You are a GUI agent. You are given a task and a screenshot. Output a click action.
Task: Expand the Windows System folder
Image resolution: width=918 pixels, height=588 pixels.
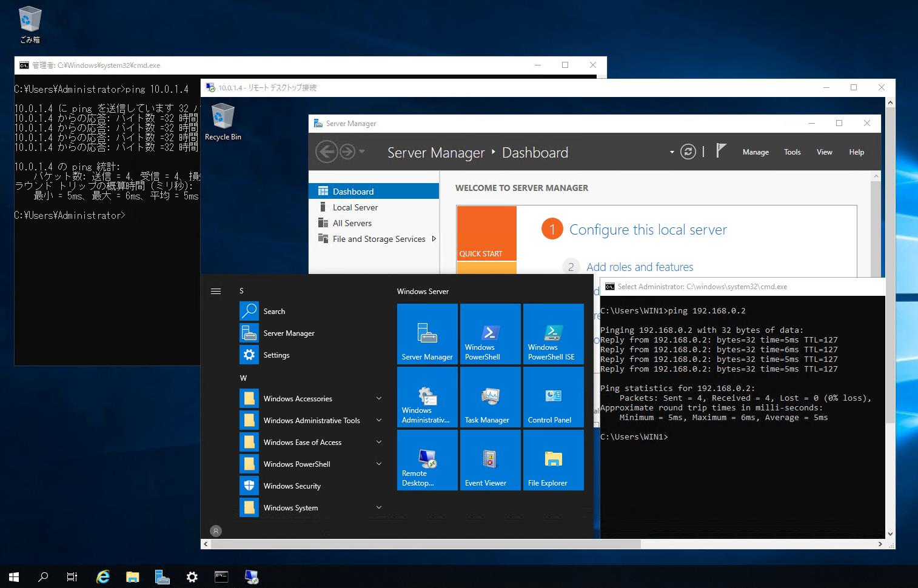pyautogui.click(x=312, y=507)
